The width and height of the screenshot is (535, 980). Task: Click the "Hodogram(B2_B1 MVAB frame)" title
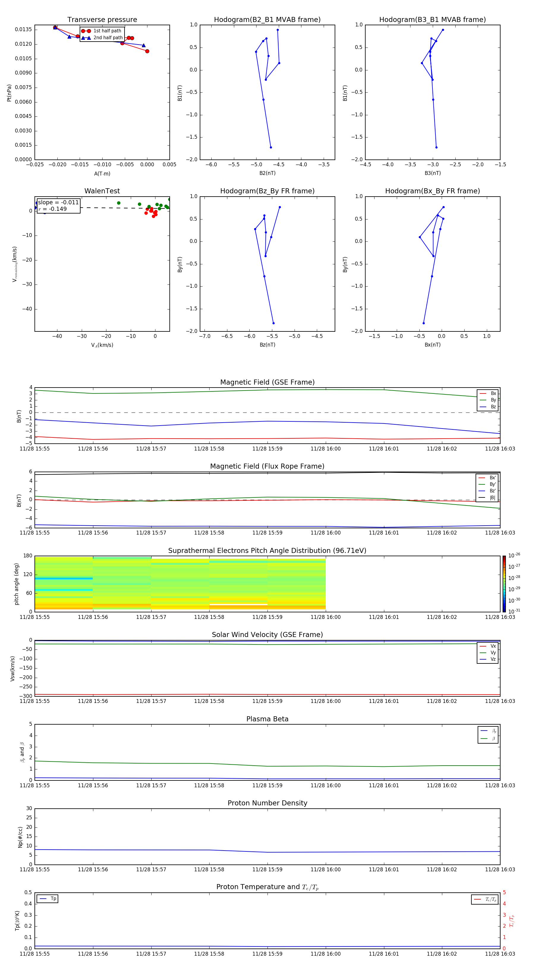[x=267, y=20]
